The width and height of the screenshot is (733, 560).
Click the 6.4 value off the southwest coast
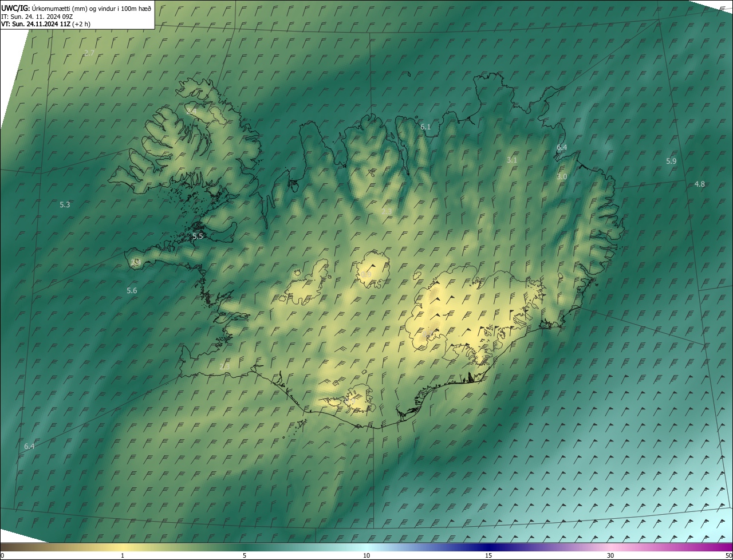click(x=29, y=446)
